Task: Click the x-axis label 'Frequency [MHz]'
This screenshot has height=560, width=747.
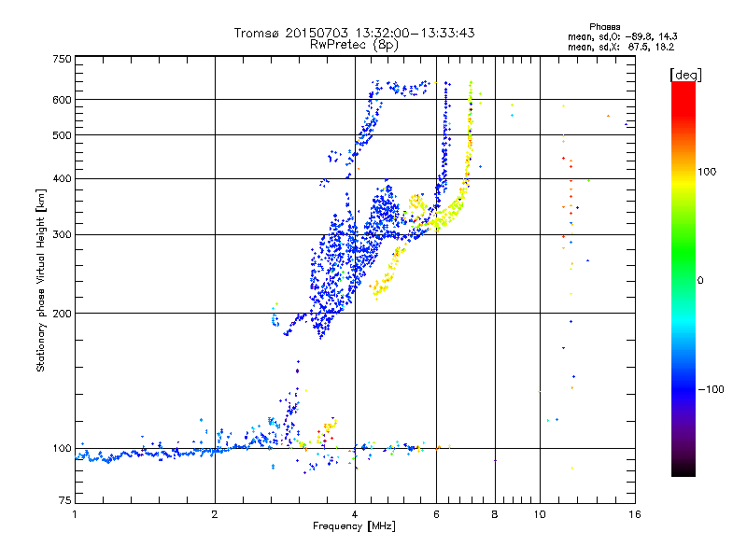Action: point(354,526)
